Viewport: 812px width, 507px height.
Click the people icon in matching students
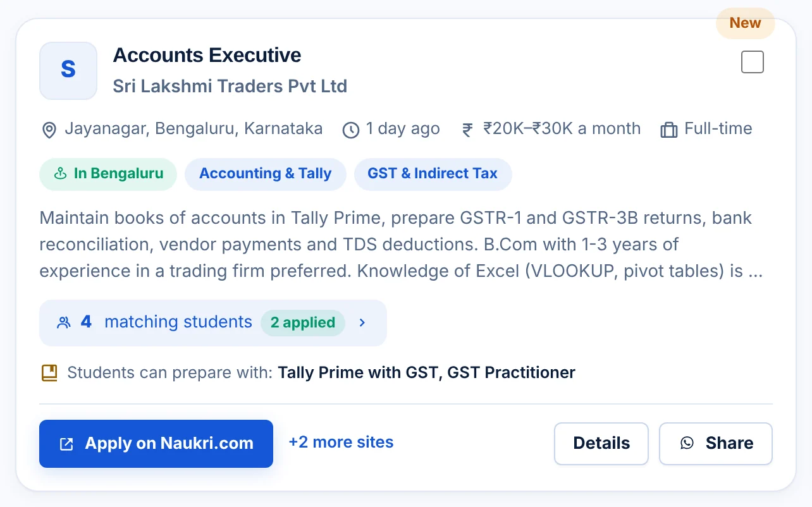pos(64,322)
